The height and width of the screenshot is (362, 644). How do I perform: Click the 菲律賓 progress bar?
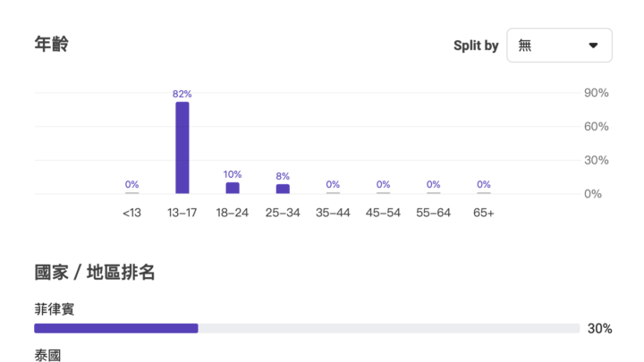coord(307,328)
